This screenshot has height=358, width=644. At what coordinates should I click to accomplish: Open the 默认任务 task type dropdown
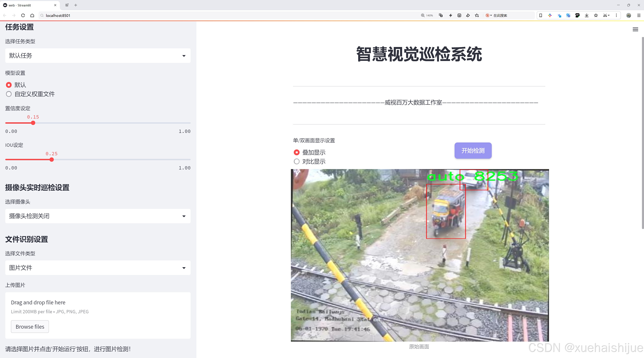click(98, 56)
